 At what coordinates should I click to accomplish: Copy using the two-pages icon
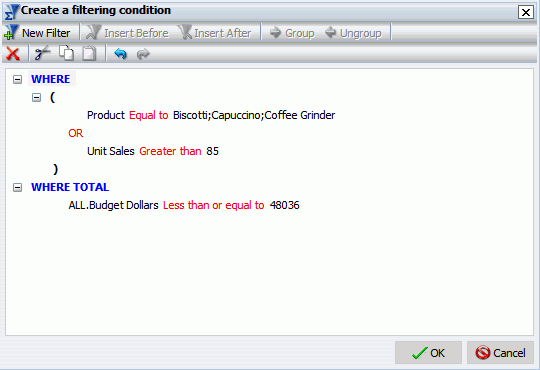click(x=66, y=53)
